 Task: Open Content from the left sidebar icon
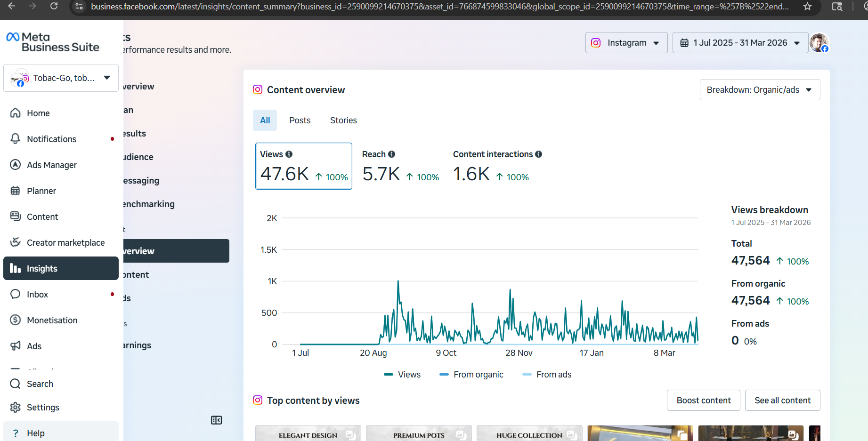coord(16,216)
